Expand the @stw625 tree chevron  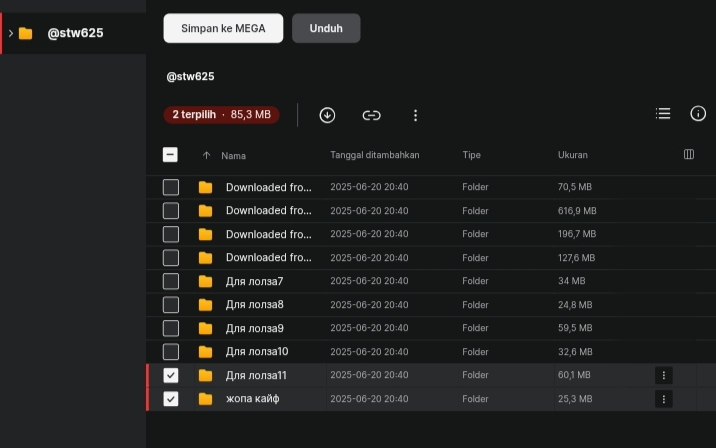click(11, 33)
